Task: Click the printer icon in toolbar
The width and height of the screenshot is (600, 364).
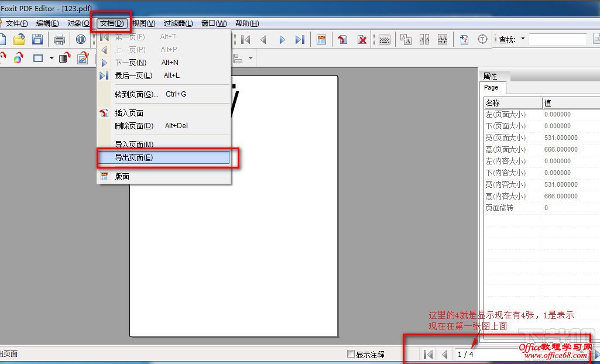Action: [59, 39]
